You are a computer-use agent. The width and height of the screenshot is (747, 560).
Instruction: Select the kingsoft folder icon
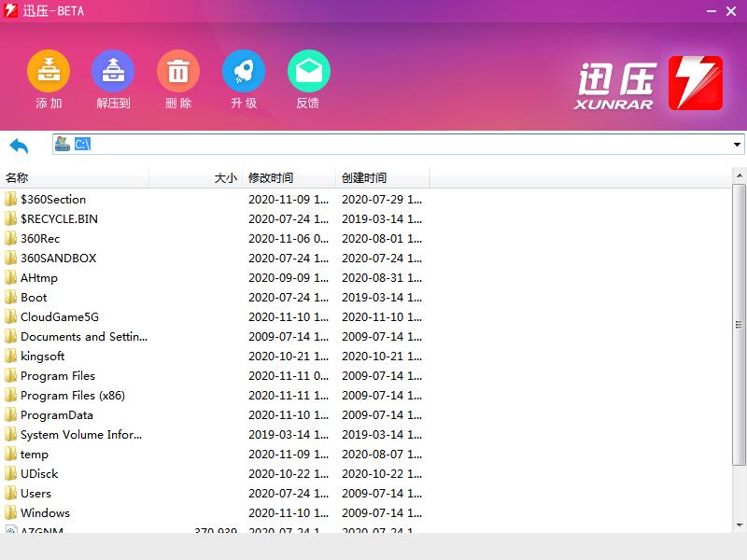(10, 356)
